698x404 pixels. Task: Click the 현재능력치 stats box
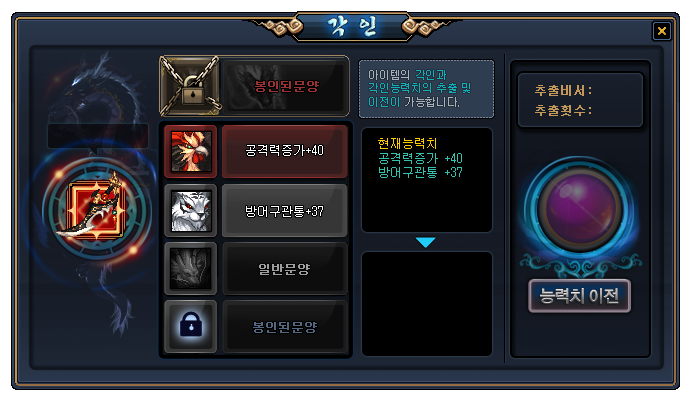coord(427,180)
